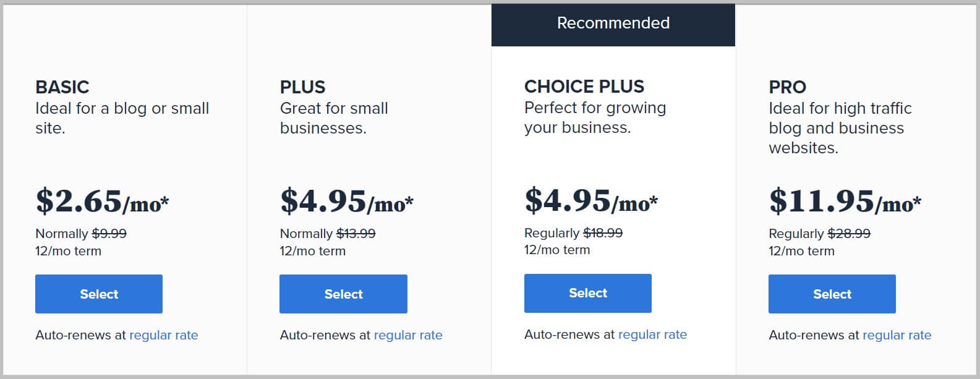Select the PLUS hosting plan
This screenshot has height=379, width=980.
pos(343,294)
